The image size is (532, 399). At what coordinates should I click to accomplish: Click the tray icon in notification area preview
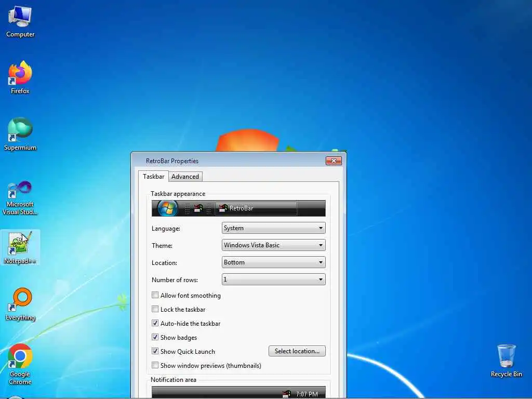pos(287,394)
